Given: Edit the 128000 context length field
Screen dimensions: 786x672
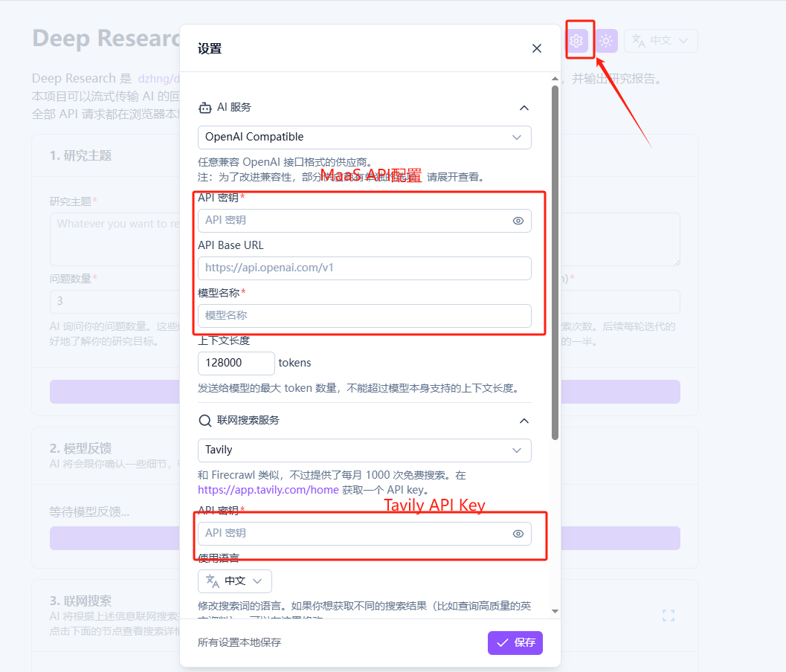Looking at the screenshot, I should (x=236, y=363).
